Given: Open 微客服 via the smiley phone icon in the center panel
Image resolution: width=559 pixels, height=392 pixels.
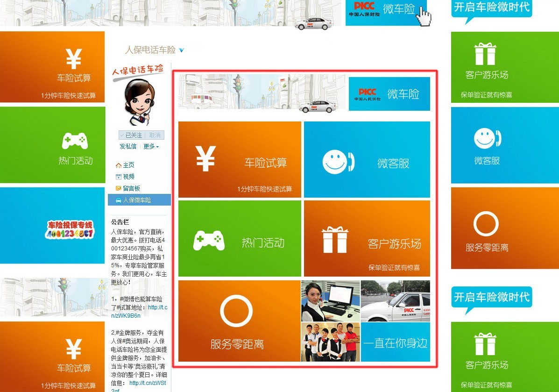Looking at the screenshot, I should [338, 162].
